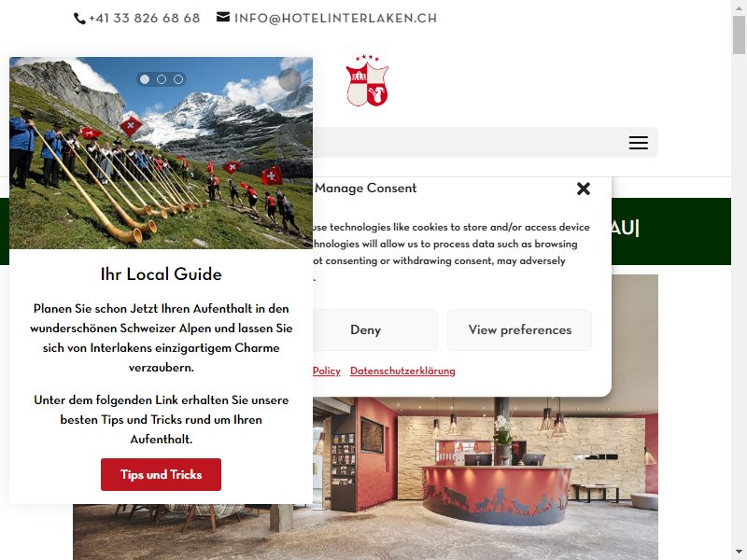Click the envelope email icon
This screenshot has width=747, height=560.
223,17
